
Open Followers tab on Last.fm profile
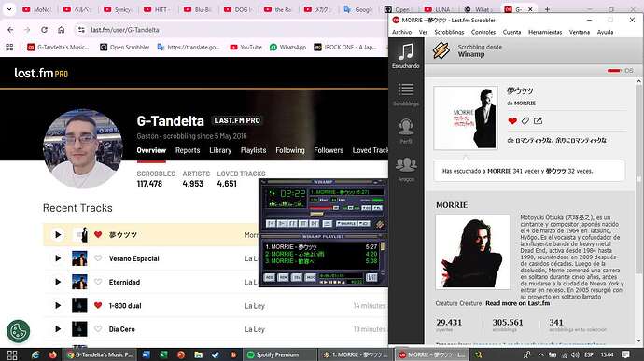pyautogui.click(x=329, y=150)
